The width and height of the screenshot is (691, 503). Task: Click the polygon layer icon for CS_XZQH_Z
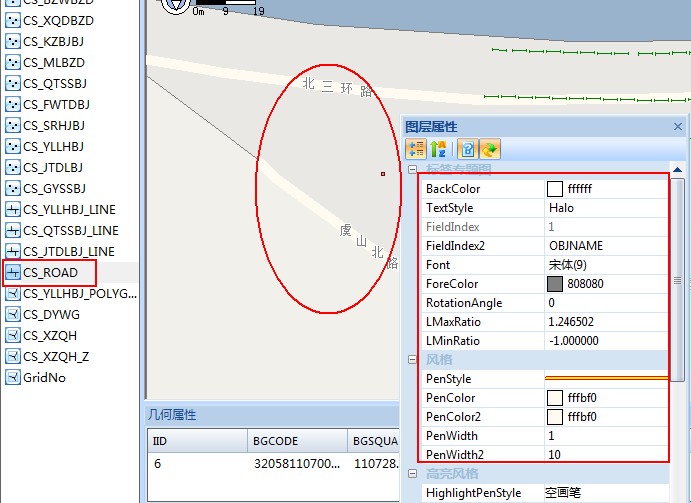pos(13,357)
